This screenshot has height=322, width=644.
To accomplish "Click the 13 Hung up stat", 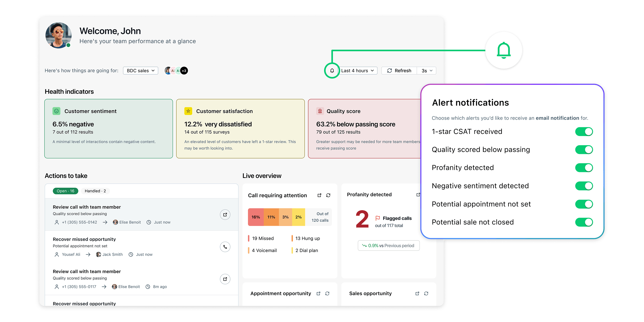I will click(306, 238).
